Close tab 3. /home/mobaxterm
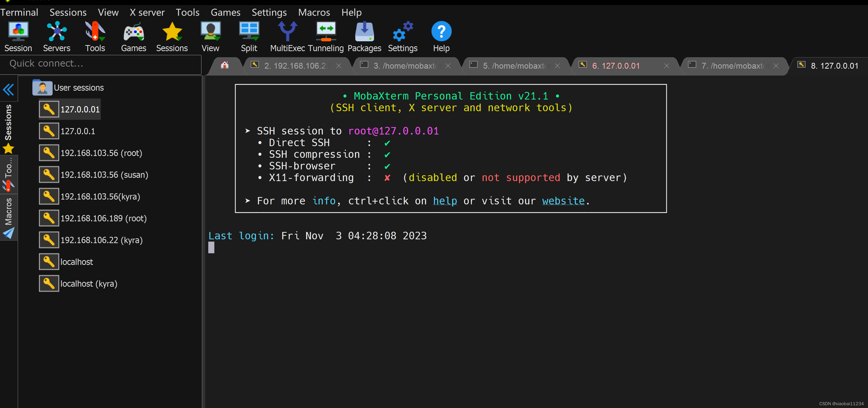Screen dimensions: 868x408 click(x=448, y=66)
